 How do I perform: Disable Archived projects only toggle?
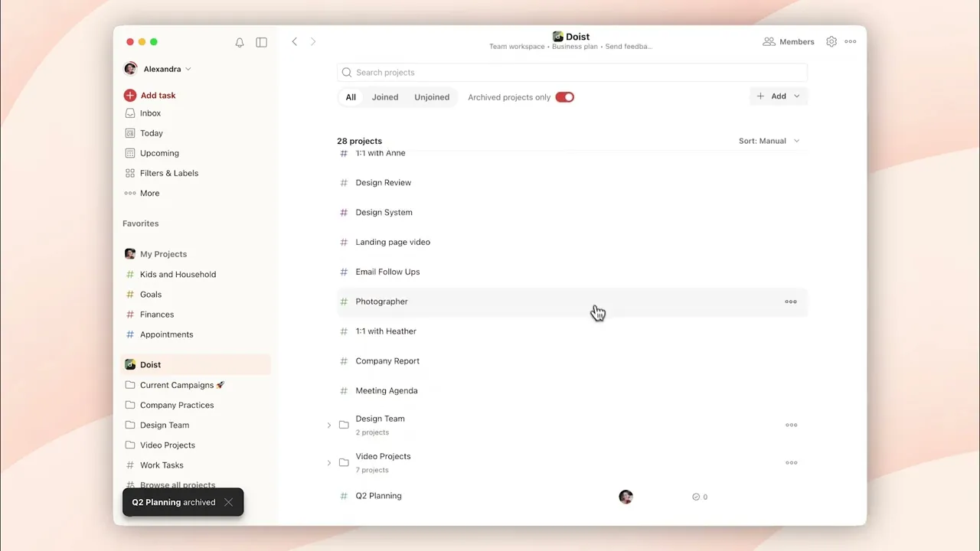[x=564, y=97]
